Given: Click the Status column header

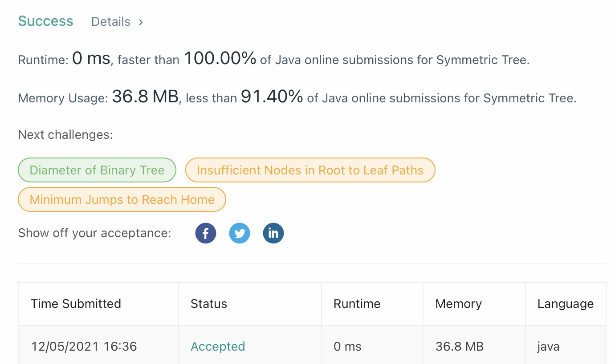Looking at the screenshot, I should (209, 304).
